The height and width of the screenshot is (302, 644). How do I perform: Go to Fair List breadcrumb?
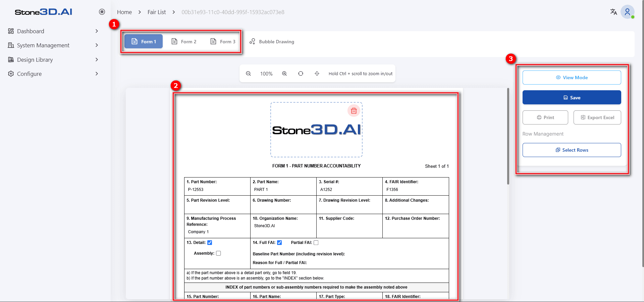pos(157,12)
